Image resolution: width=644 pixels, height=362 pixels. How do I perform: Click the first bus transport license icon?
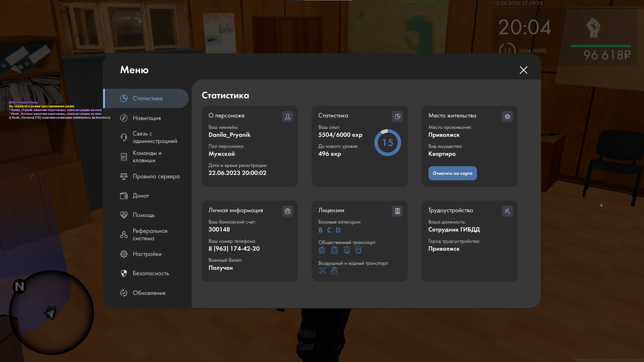[x=322, y=250]
